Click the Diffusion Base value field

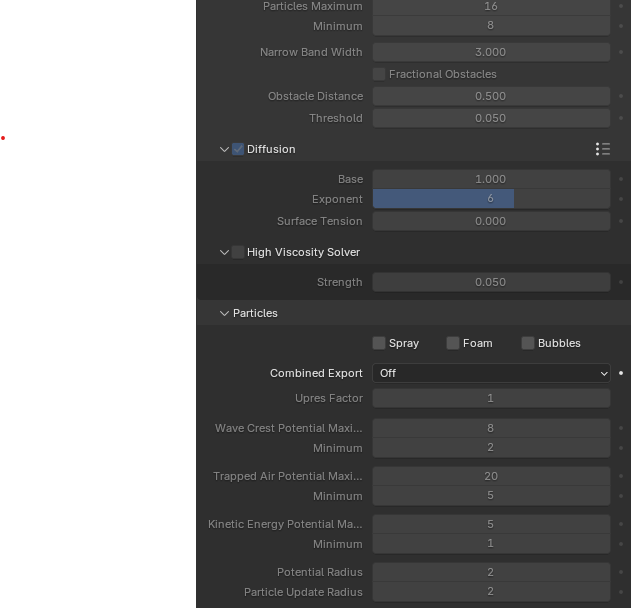pos(491,179)
